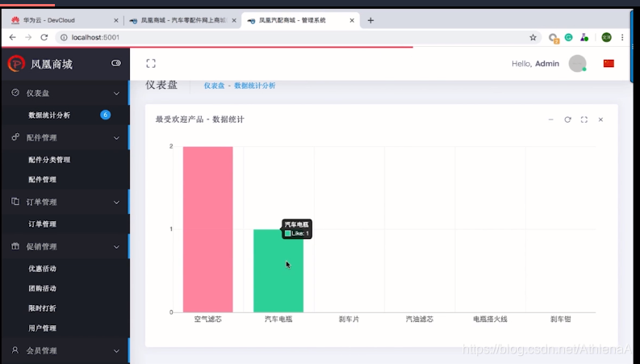
Task: Reload the current page
Action: (x=44, y=37)
